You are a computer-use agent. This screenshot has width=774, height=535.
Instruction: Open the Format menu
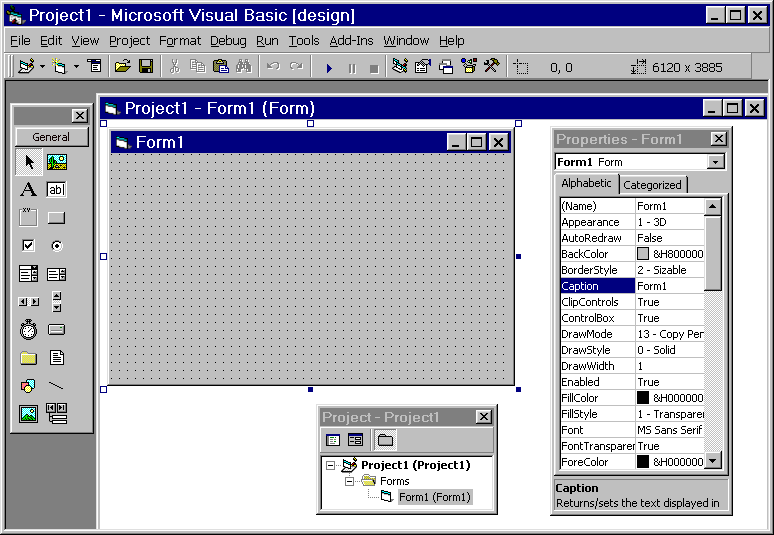pyautogui.click(x=180, y=40)
